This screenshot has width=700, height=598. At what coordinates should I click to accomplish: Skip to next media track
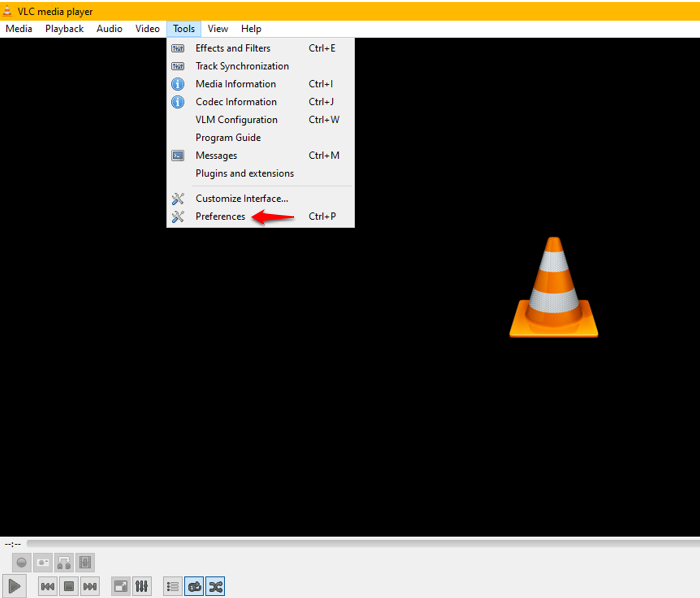[90, 586]
